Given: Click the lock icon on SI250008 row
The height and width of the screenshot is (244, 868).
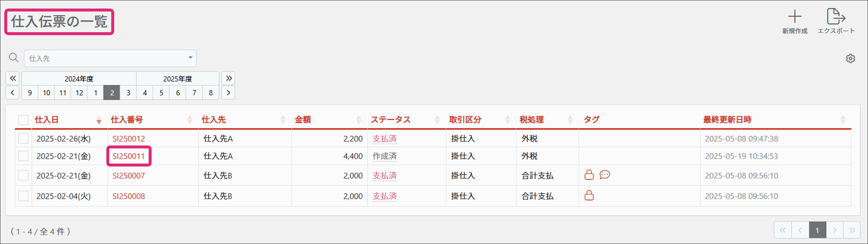Looking at the screenshot, I should tap(589, 196).
